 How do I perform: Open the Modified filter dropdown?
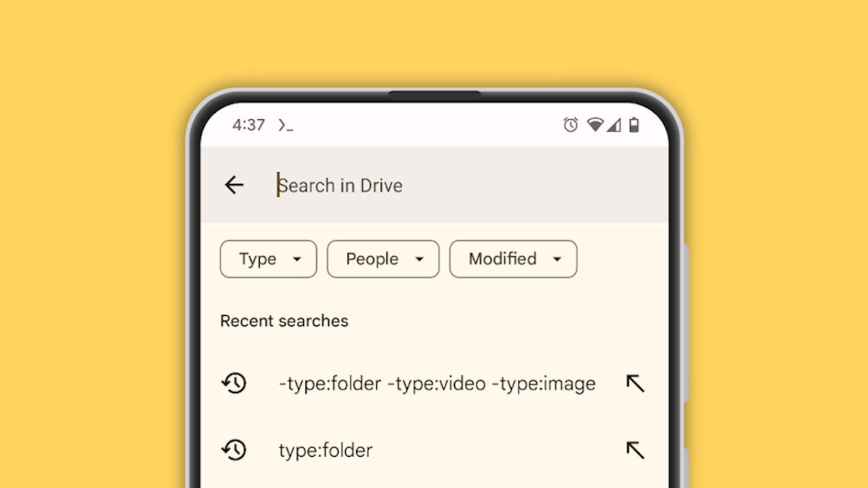click(558, 259)
